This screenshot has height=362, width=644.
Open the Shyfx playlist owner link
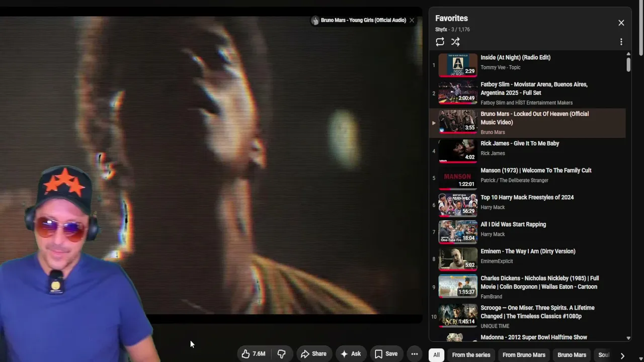click(441, 30)
